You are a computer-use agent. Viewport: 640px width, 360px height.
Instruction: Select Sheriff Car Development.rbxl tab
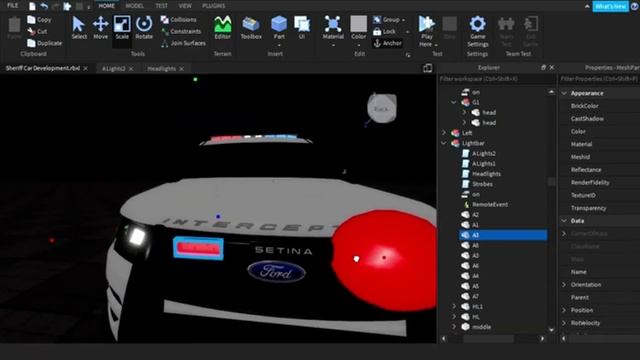pyautogui.click(x=42, y=68)
